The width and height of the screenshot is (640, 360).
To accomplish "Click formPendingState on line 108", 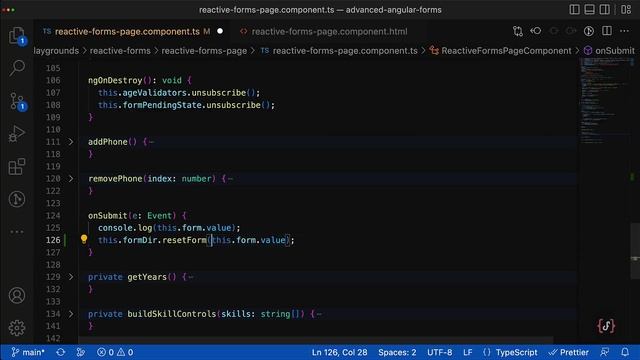I will click(162, 105).
